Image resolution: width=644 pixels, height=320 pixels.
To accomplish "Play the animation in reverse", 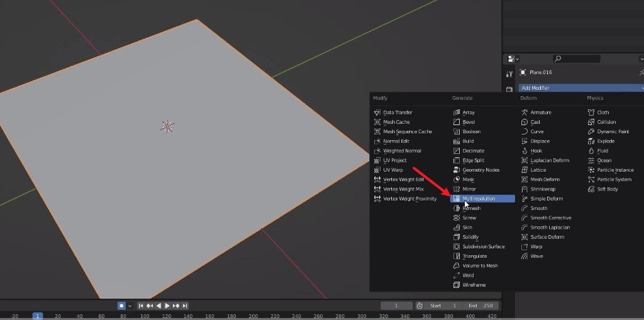I will (158, 306).
